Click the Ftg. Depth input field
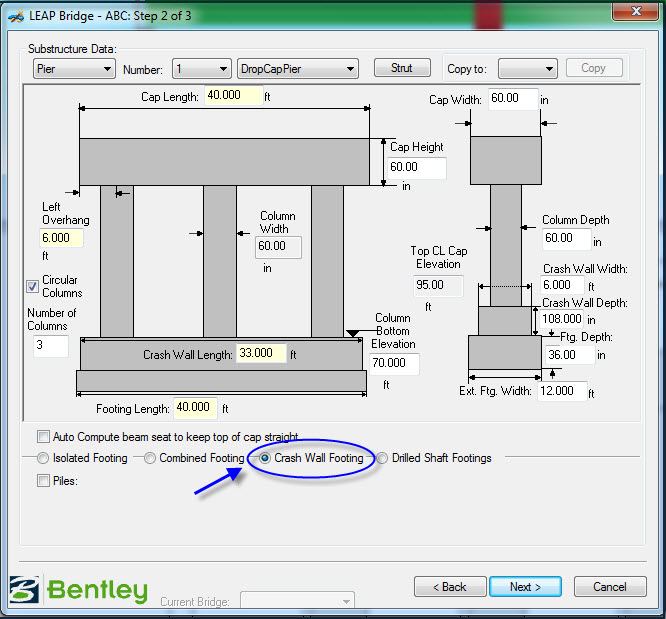 (570, 354)
